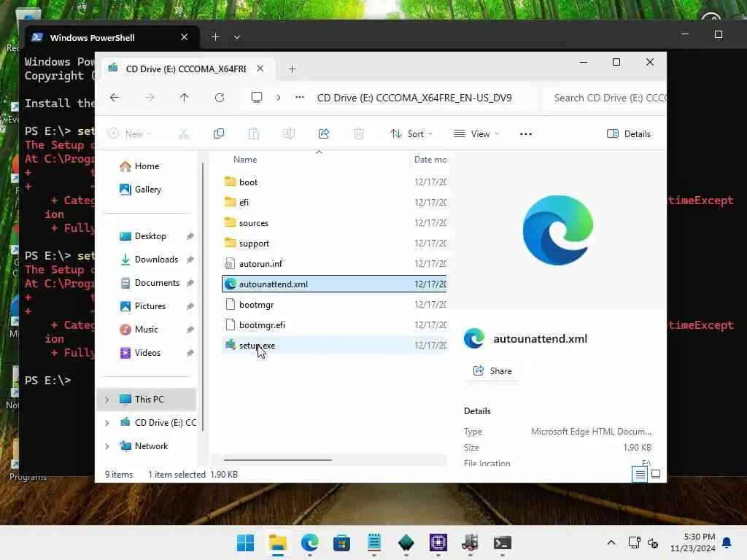The width and height of the screenshot is (747, 560).
Task: Click the Share button in details pane
Action: [492, 371]
